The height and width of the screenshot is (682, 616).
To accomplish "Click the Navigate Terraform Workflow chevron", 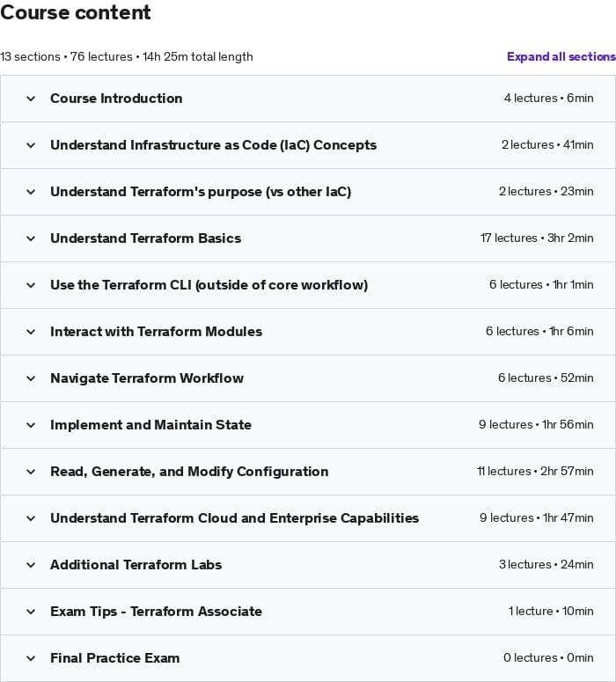I will click(x=31, y=378).
